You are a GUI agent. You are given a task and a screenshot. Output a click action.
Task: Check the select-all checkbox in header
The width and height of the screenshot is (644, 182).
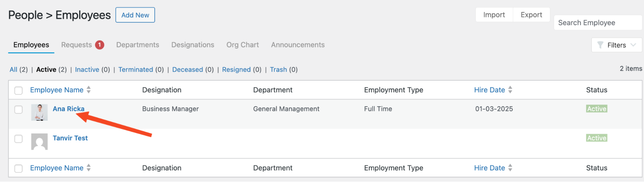(19, 90)
